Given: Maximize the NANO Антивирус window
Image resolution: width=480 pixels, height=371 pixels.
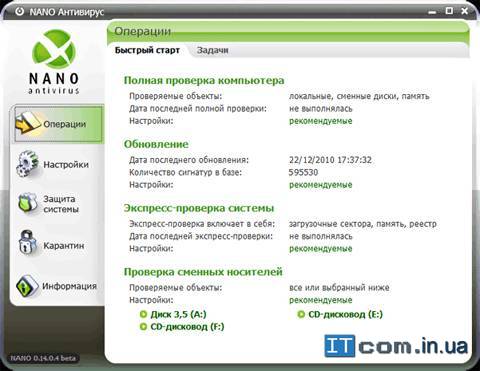Looking at the screenshot, I should pyautogui.click(x=449, y=11).
